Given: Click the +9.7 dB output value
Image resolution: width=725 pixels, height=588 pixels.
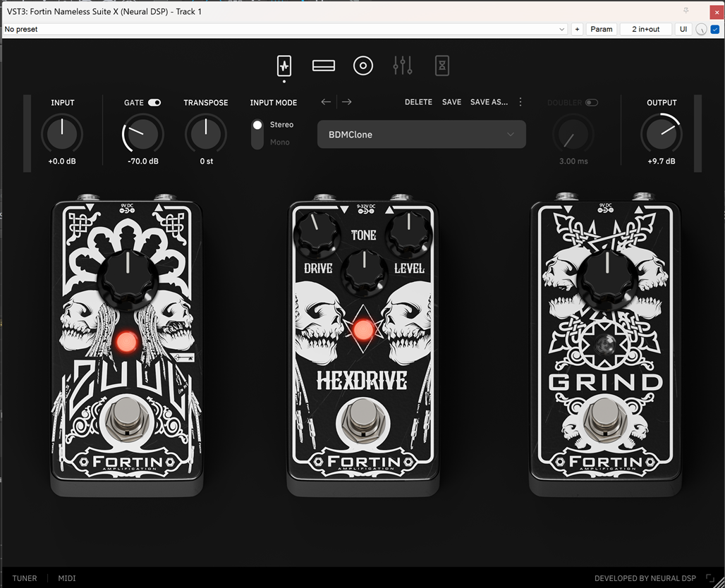Looking at the screenshot, I should click(662, 161).
